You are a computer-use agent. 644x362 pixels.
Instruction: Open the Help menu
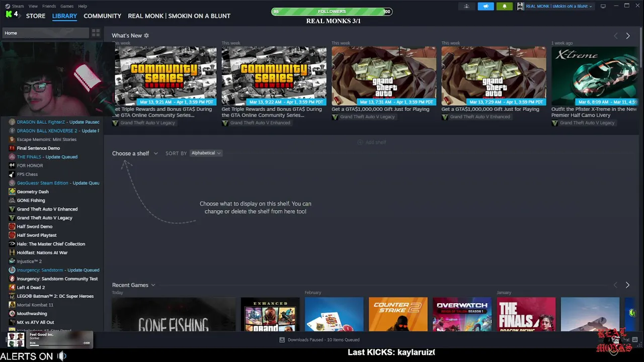tap(83, 6)
